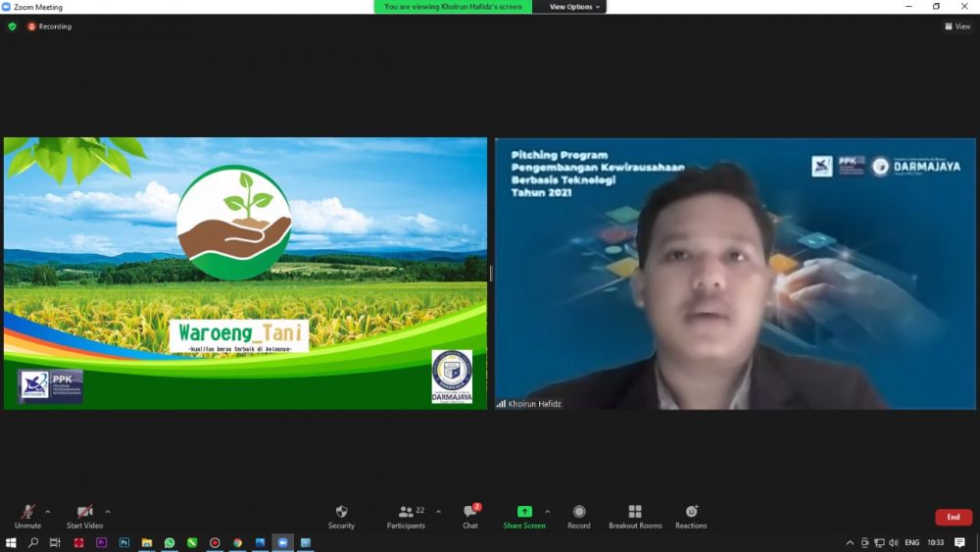Viewport: 980px width, 552px height.
Task: Click the green Share Screen button
Action: point(524,517)
